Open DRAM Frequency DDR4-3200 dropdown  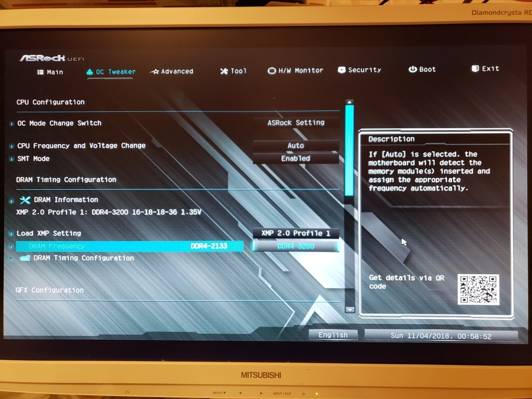296,246
